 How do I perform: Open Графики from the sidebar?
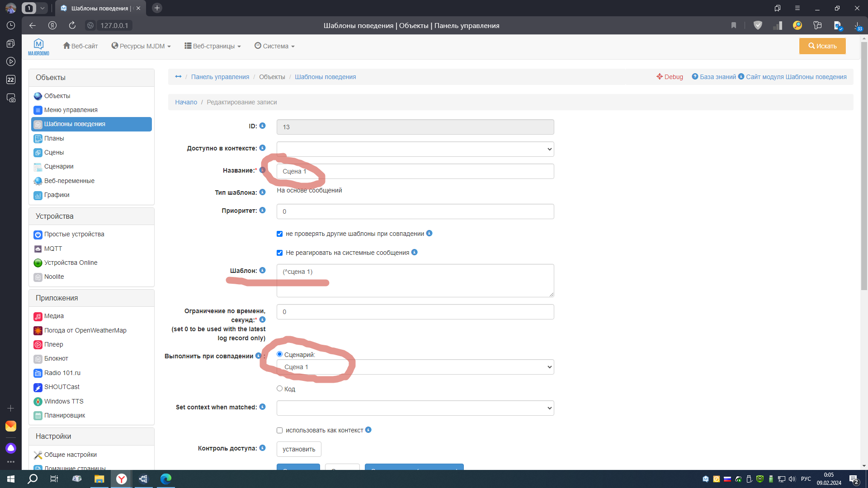(x=57, y=195)
